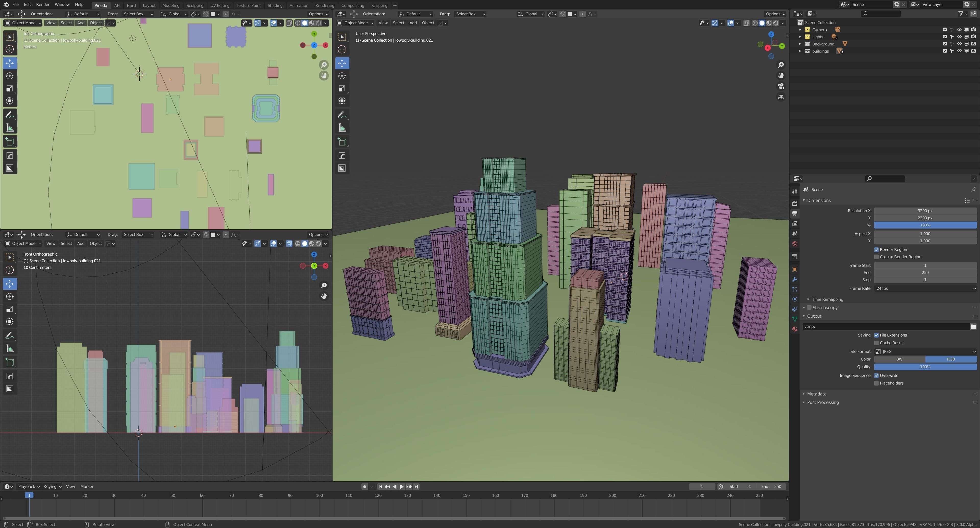
Task: Switch perspective/orthographic via grid icon
Action: click(781, 97)
